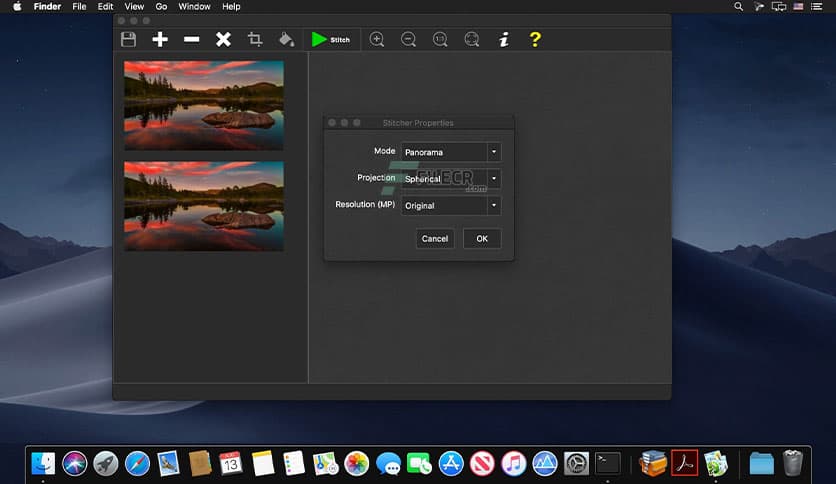Open the Help menu
836x484 pixels.
231,6
